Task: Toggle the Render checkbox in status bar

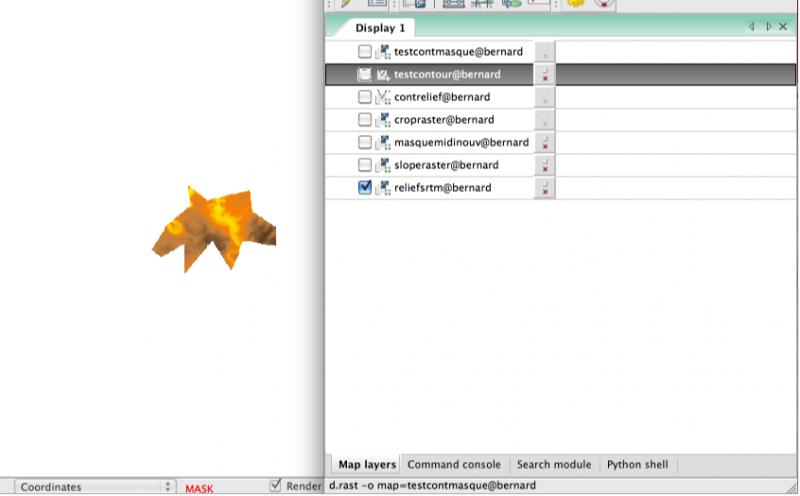Action: point(276,486)
